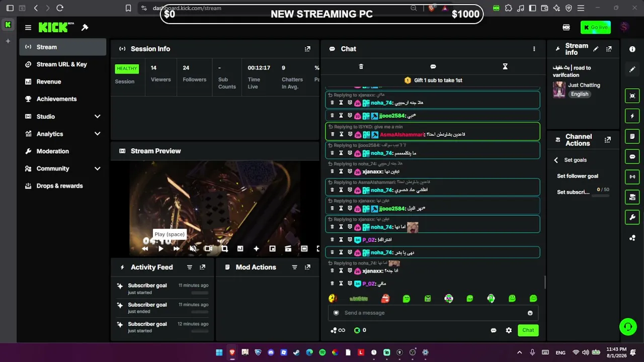Go back from Set goals

[556, 160]
